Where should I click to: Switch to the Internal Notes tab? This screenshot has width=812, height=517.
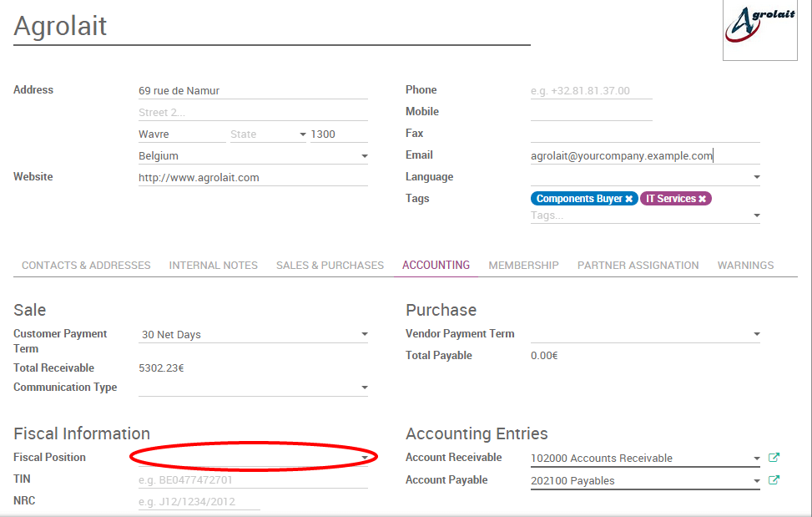pos(213,265)
